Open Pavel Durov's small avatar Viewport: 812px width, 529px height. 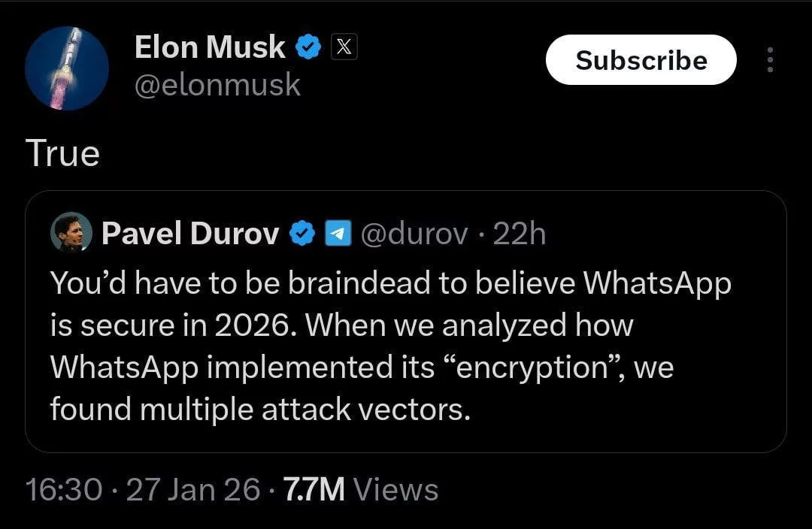coord(71,234)
